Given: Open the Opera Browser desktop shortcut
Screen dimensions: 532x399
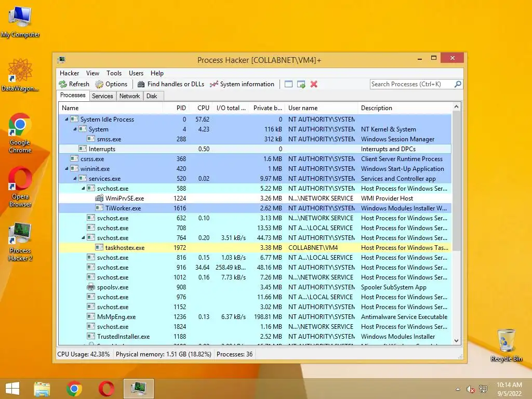Looking at the screenshot, I should pyautogui.click(x=20, y=187).
